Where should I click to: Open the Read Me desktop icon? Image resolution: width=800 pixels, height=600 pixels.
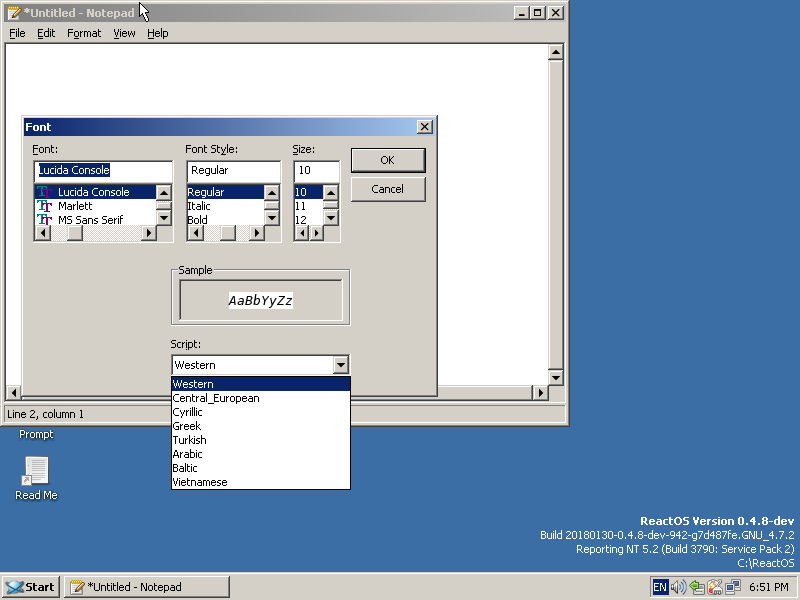point(36,474)
